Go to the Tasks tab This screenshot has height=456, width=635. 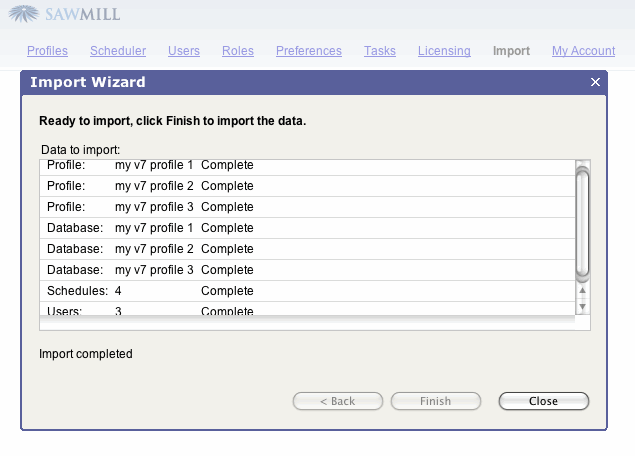point(380,51)
